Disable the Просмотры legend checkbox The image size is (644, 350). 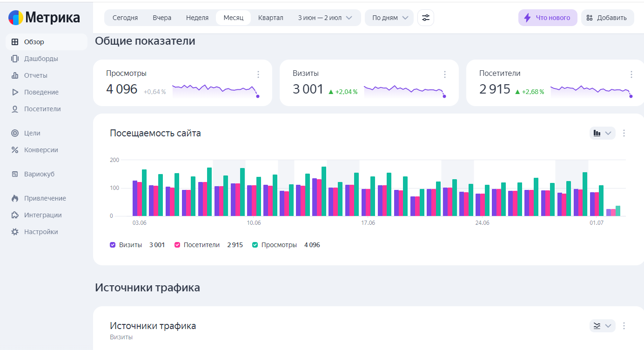[x=255, y=244]
